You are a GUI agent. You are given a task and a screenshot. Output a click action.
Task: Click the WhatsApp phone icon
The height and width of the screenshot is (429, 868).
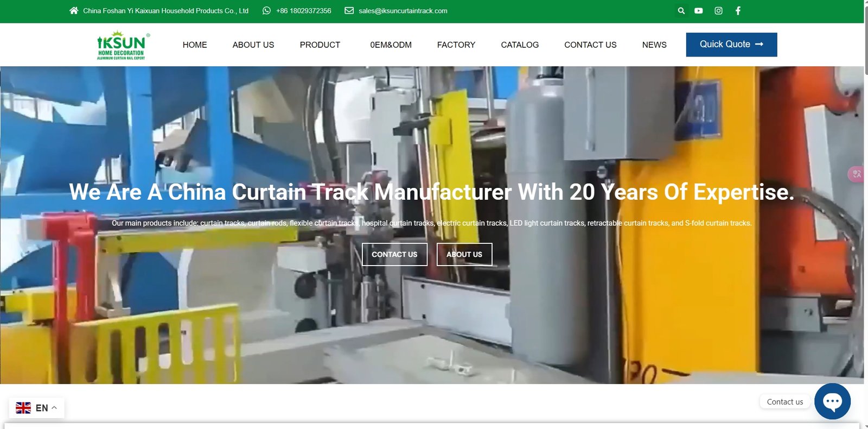pos(266,11)
